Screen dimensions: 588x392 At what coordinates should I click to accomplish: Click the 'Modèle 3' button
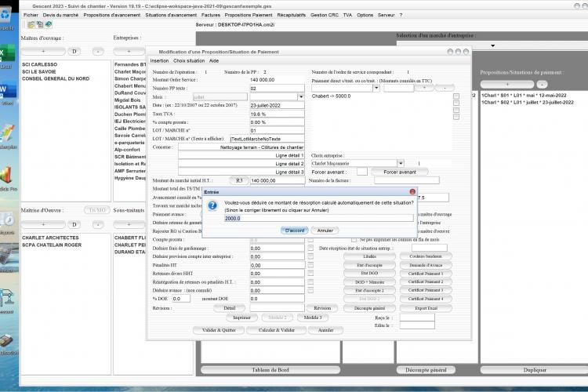313,318
